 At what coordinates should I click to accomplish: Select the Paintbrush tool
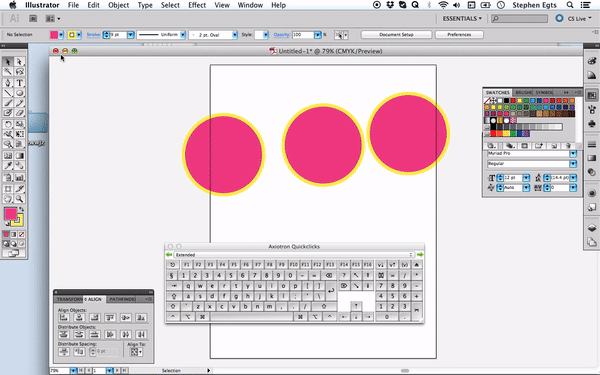8,103
